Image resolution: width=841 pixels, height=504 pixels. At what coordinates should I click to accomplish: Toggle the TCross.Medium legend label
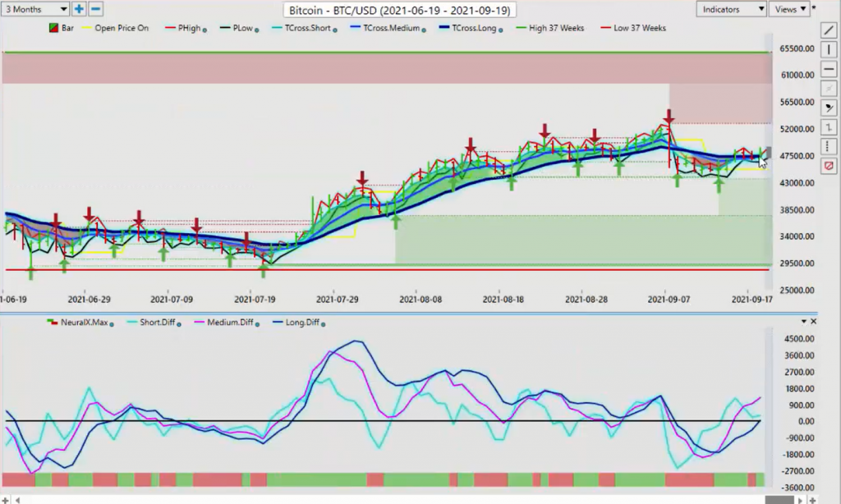(392, 28)
